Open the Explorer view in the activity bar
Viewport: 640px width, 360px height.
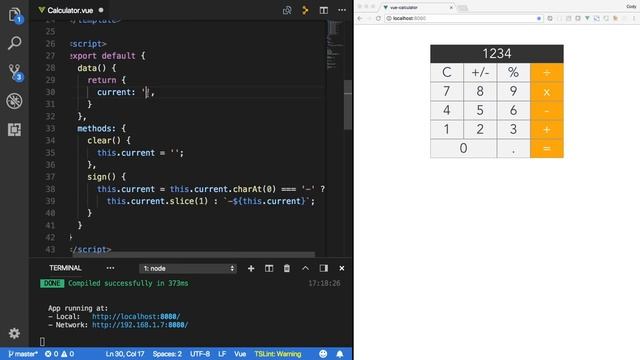[x=14, y=15]
